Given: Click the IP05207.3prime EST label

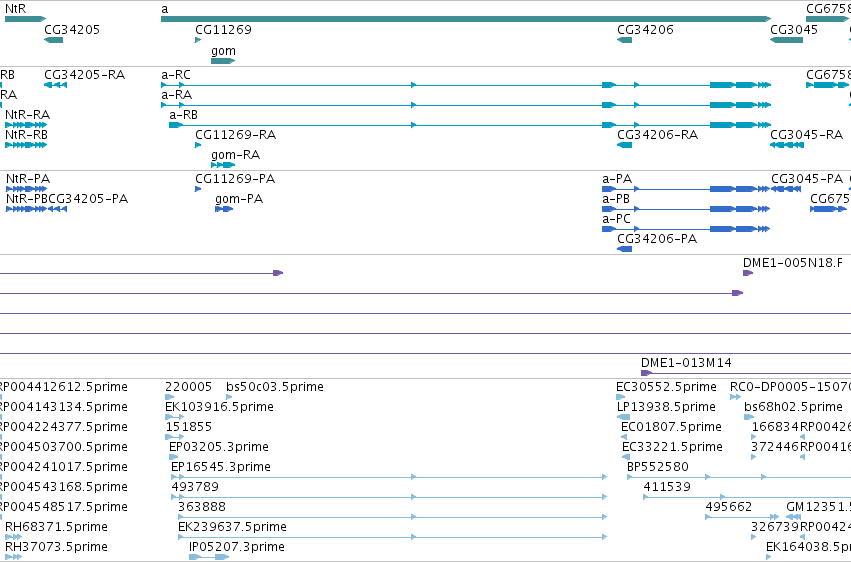Looking at the screenshot, I should pos(237,546).
